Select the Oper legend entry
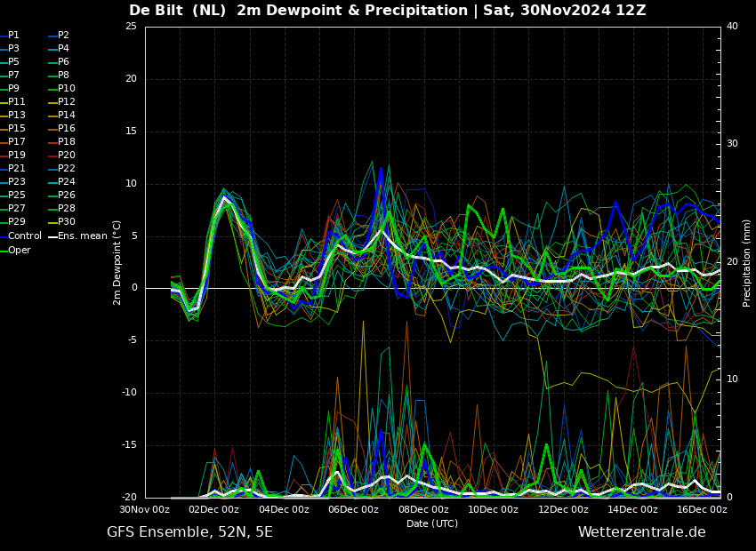Image resolution: width=756 pixels, height=551 pixels. pos(15,250)
